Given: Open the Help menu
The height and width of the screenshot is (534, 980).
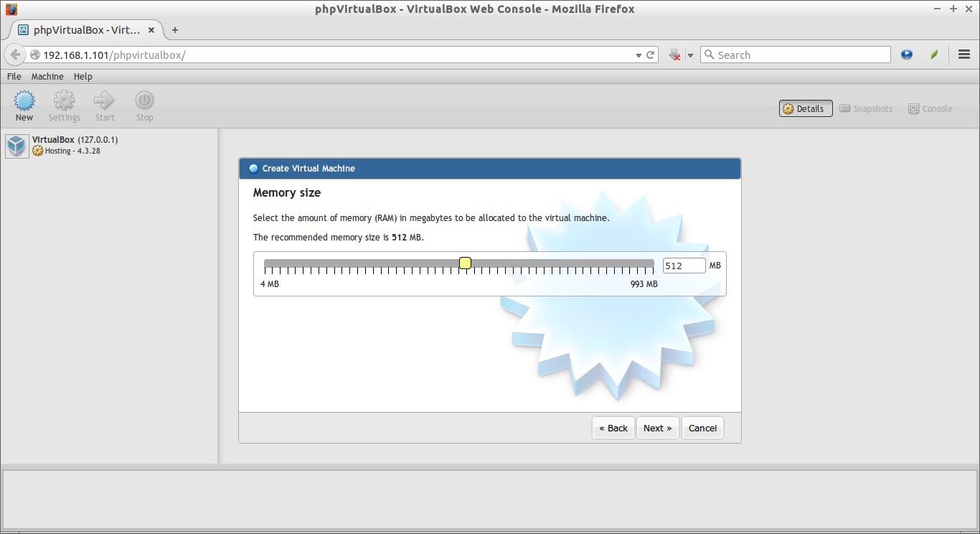Looking at the screenshot, I should [83, 76].
